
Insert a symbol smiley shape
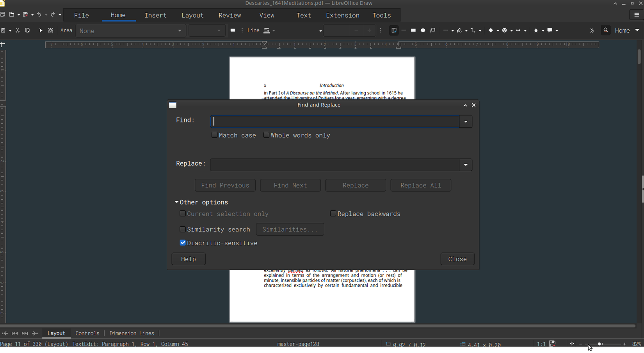[505, 30]
